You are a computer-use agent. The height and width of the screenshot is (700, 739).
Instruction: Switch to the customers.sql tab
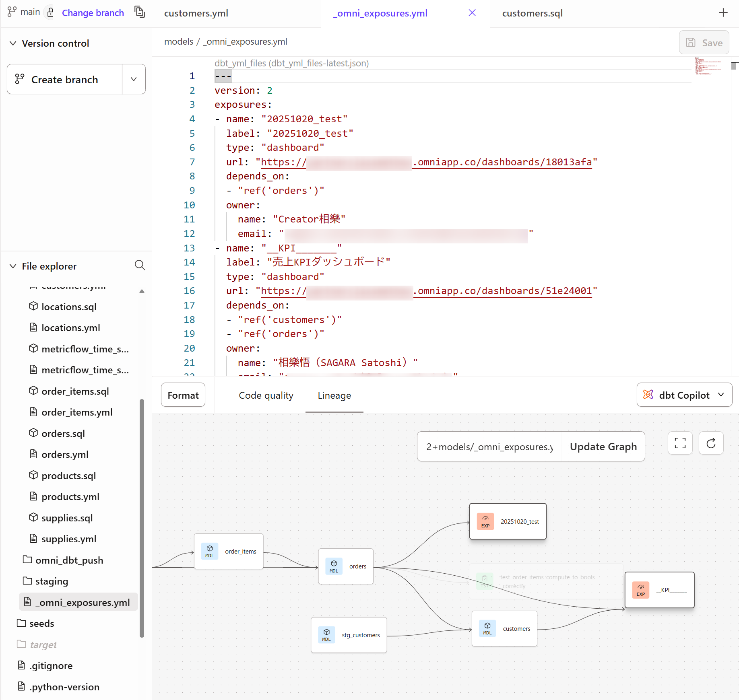coord(532,13)
